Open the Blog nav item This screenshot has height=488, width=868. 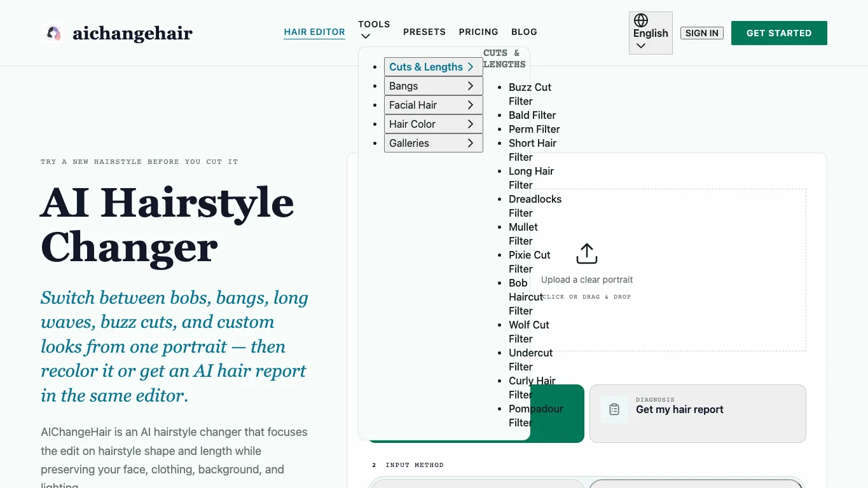click(524, 32)
